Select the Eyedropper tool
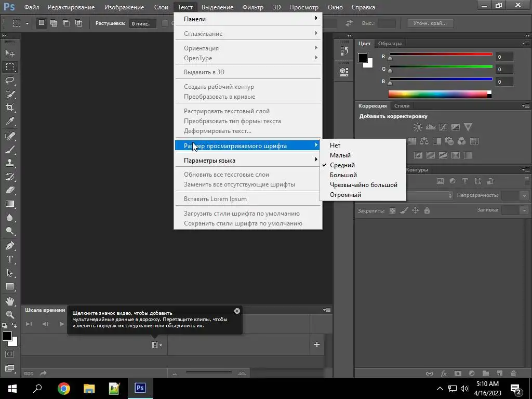 pyautogui.click(x=10, y=121)
